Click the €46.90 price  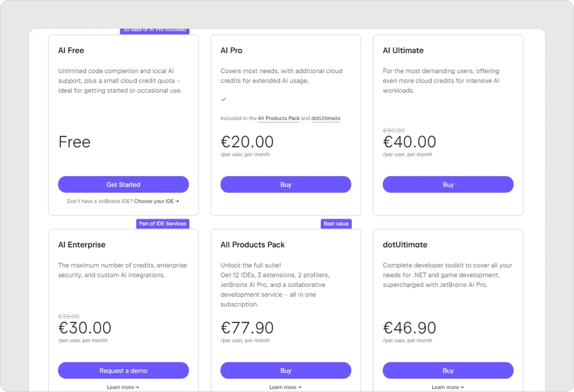[x=409, y=328]
